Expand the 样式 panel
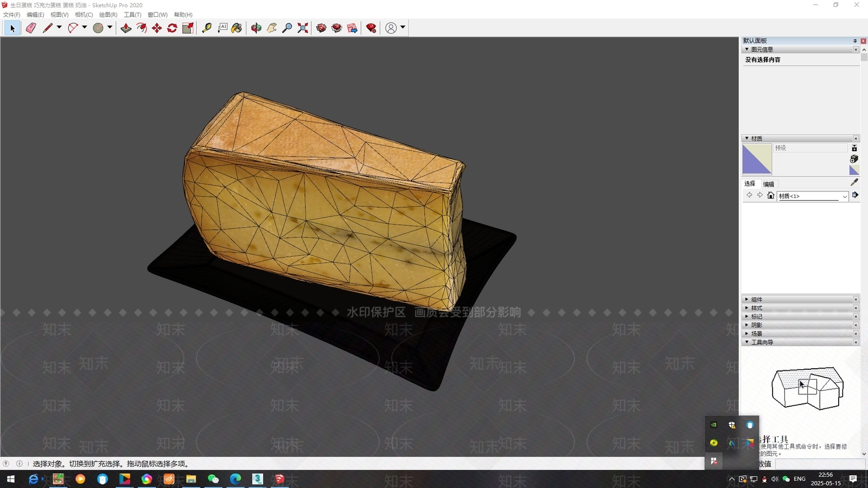The width and height of the screenshot is (868, 488). click(747, 308)
